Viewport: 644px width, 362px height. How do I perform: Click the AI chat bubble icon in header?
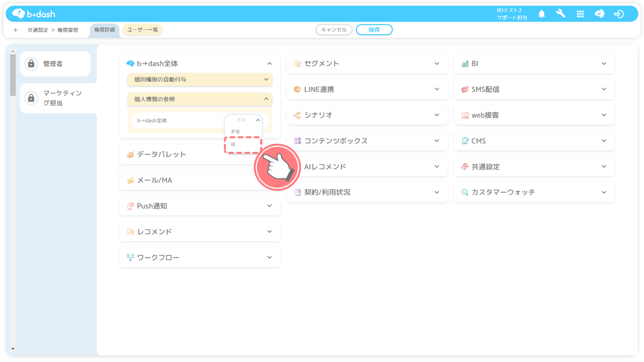599,14
